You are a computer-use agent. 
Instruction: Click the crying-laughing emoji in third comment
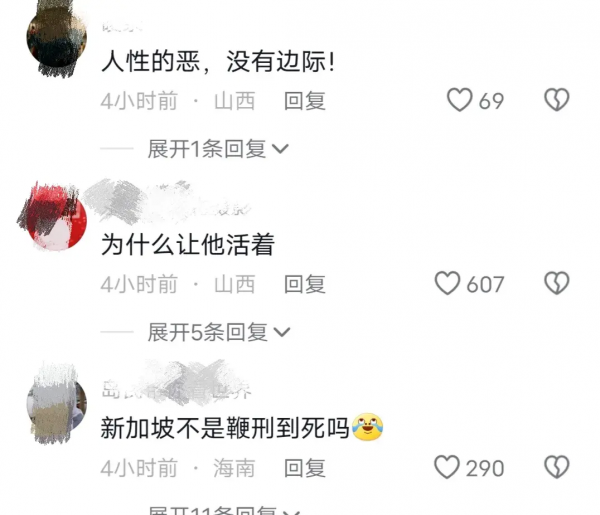coord(367,427)
